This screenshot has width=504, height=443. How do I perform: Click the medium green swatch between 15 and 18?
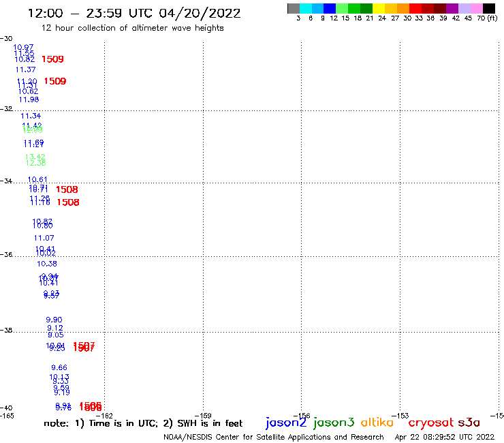[x=354, y=8]
